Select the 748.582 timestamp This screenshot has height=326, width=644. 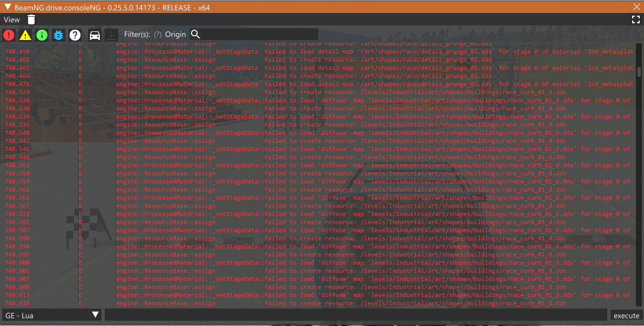(x=17, y=222)
